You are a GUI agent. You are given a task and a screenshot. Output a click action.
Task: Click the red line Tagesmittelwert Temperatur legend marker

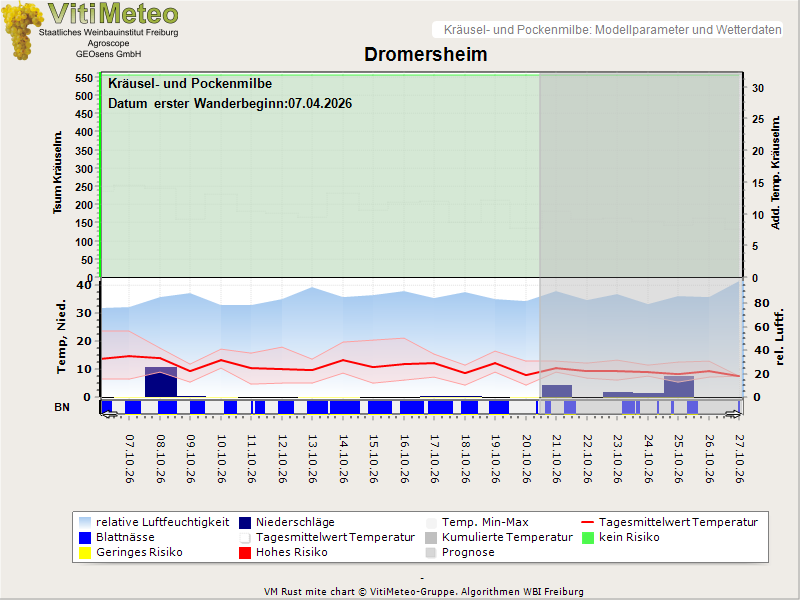pyautogui.click(x=588, y=522)
